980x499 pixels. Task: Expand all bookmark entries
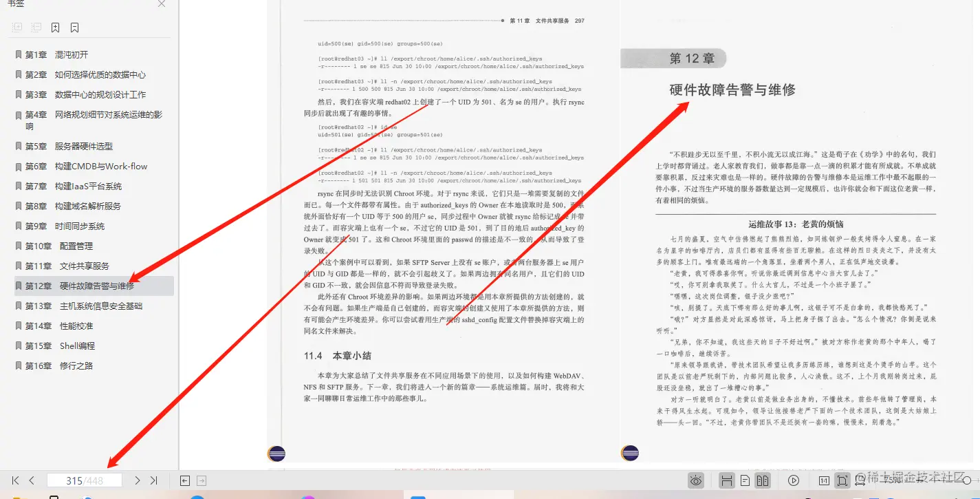click(x=17, y=27)
